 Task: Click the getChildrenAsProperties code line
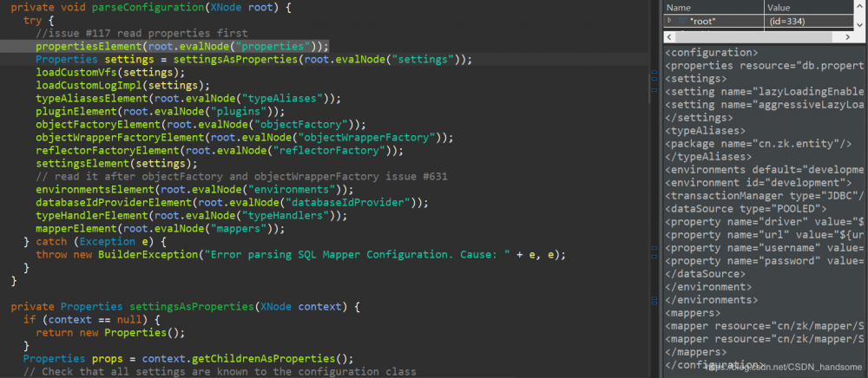pyautogui.click(x=188, y=359)
